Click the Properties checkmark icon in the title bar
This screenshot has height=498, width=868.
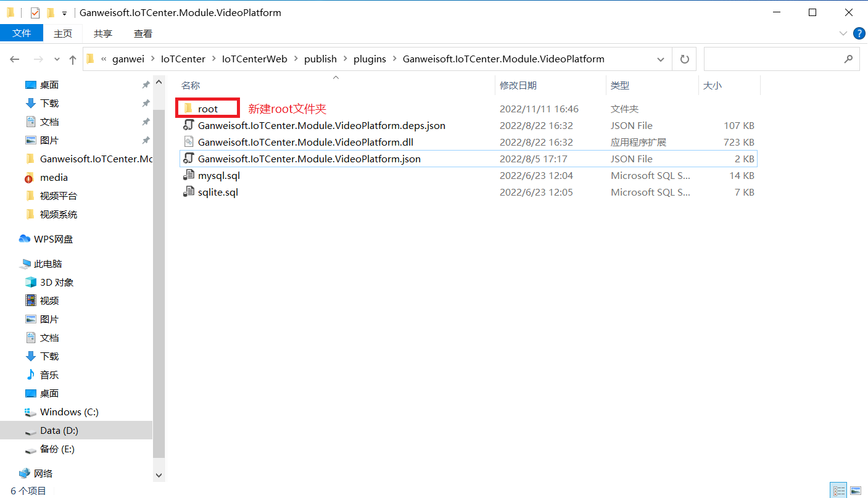[x=35, y=12]
